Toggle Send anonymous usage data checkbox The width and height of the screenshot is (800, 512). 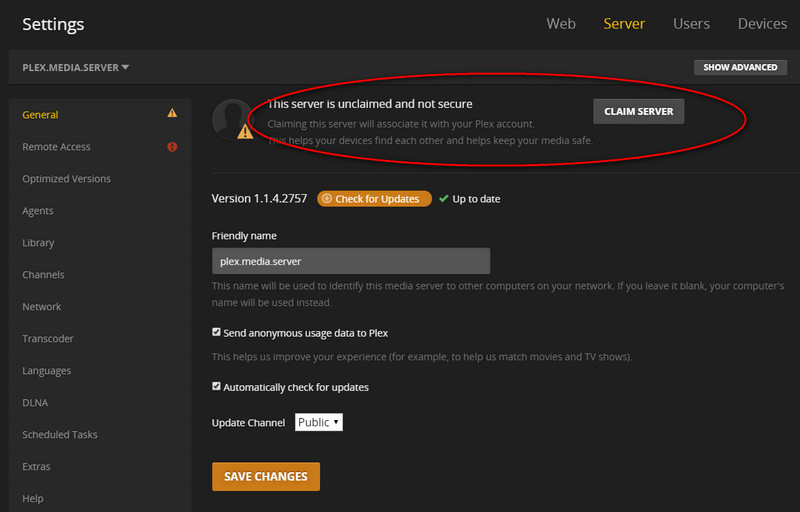click(216, 332)
